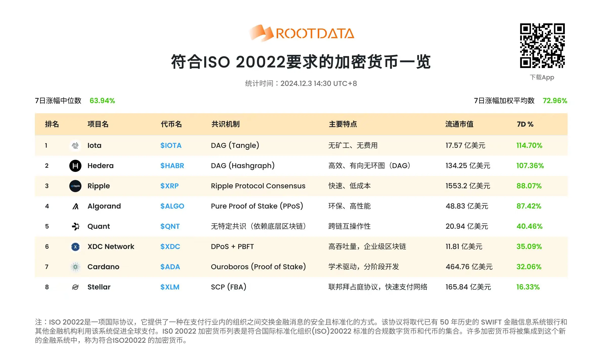The image size is (602, 364).
Task: Click the 流通市值 column header
Action: 459,124
